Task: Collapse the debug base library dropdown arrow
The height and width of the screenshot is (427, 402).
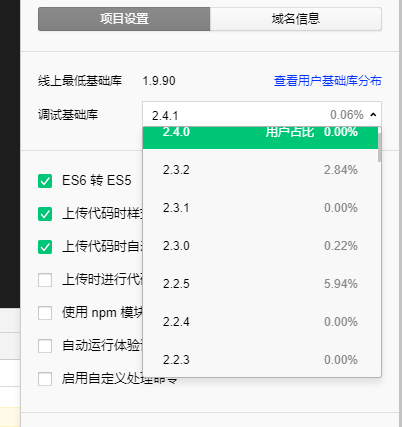Action: tap(373, 115)
